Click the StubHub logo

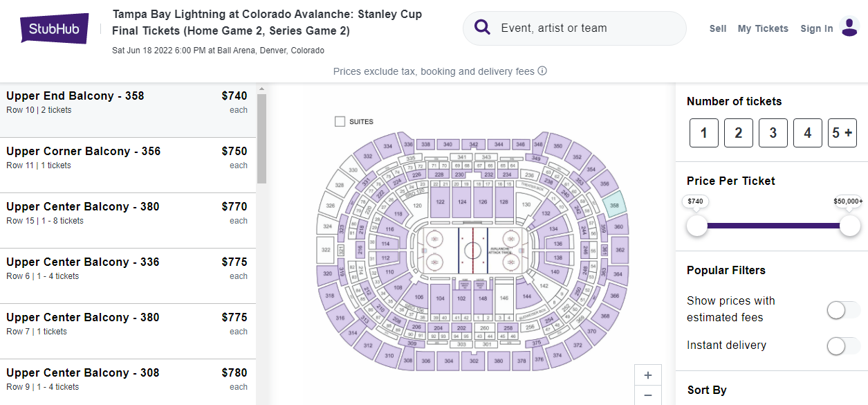point(55,28)
